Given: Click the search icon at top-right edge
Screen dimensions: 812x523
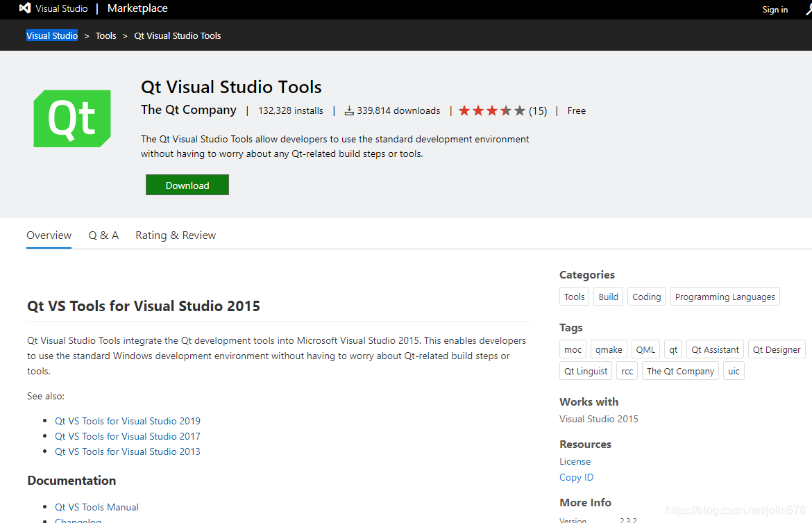Looking at the screenshot, I should 809,9.
